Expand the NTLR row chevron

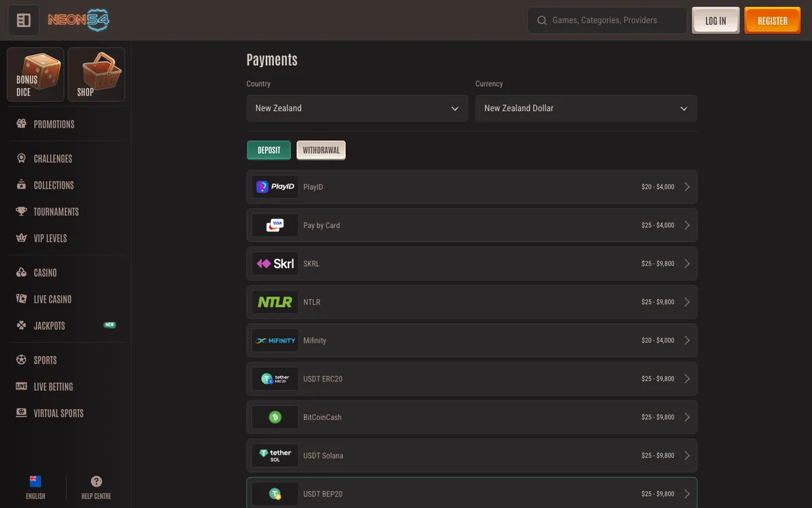687,302
